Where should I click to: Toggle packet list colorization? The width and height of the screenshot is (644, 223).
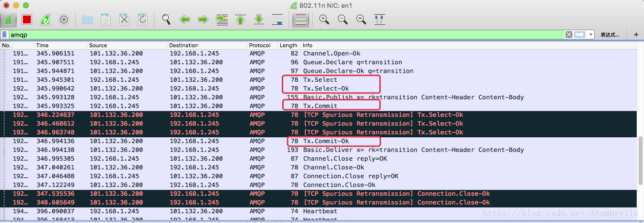[301, 19]
